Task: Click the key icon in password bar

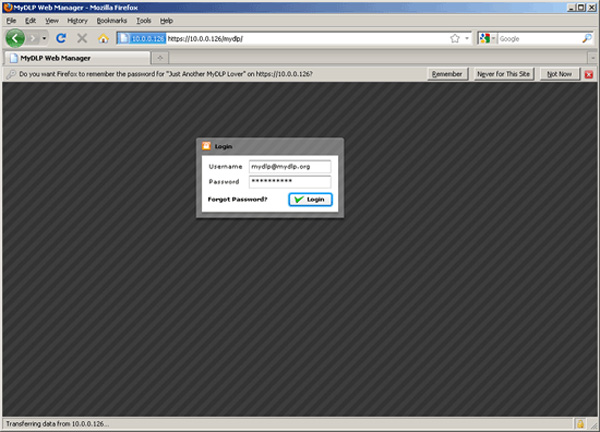Action: pyautogui.click(x=11, y=74)
